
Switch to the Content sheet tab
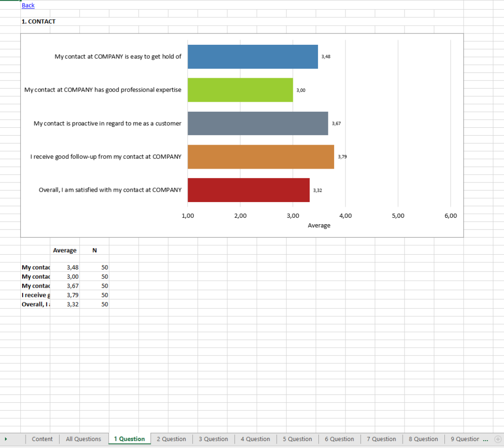[x=42, y=439]
